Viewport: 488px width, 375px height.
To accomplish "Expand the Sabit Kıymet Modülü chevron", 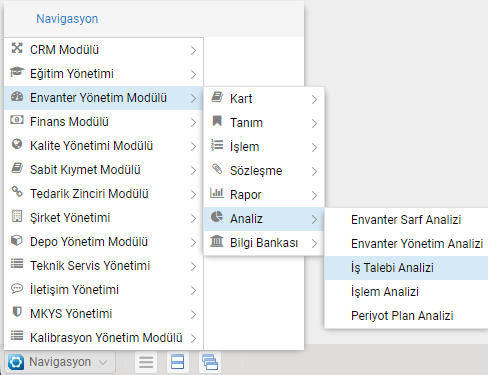I will [193, 170].
